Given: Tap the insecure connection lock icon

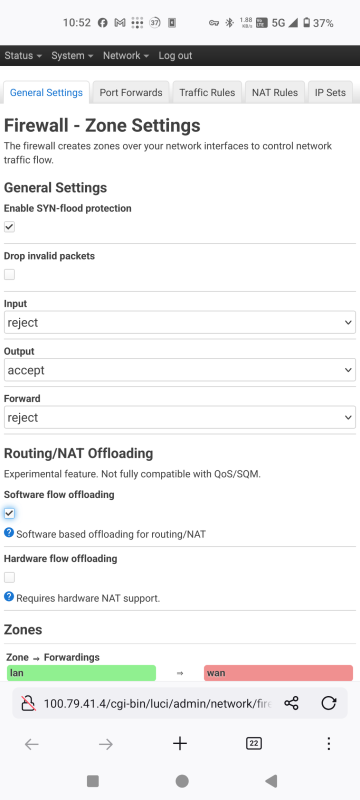Looking at the screenshot, I should 28,704.
